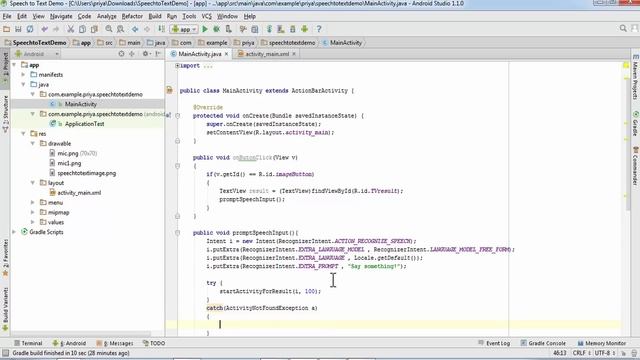Click the Cut scissors icon
The image size is (640, 360).
[x=71, y=29]
